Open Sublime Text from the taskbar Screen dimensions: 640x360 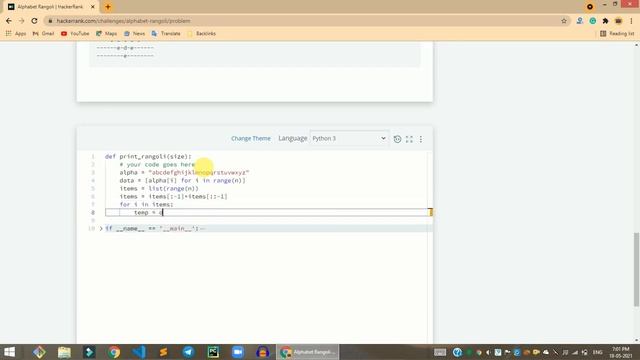point(163,352)
